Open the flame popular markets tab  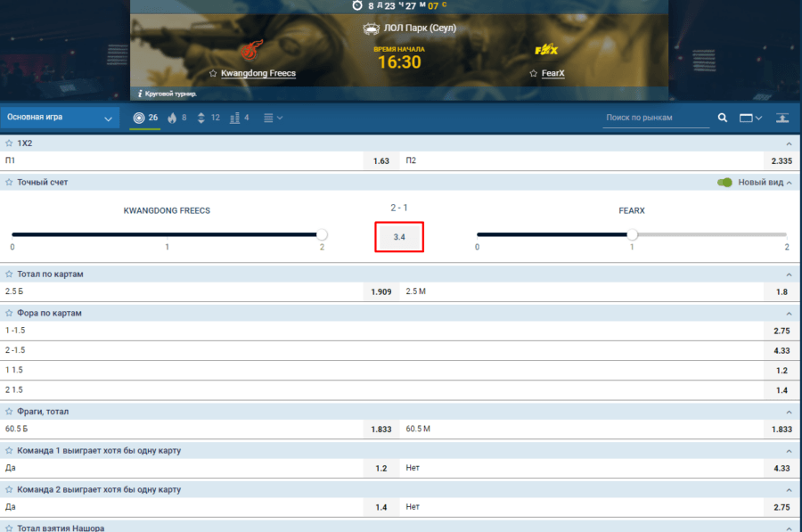pos(177,118)
